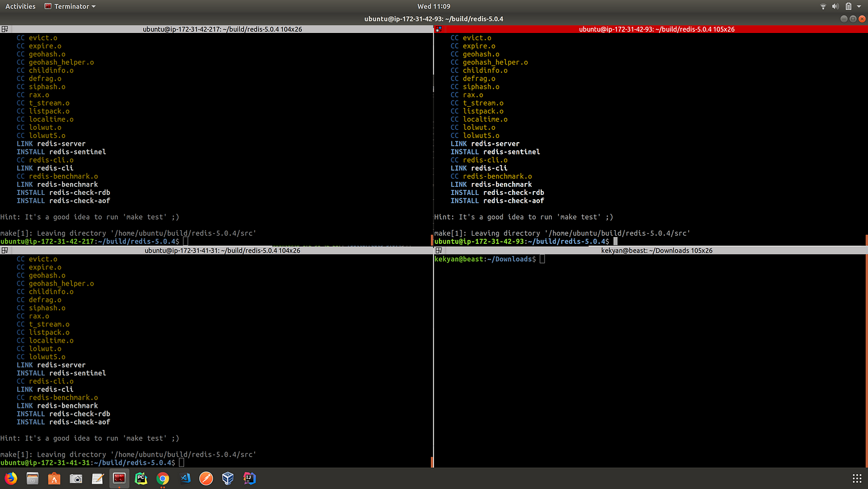Viewport: 868px width, 489px height.
Task: Open Firefox from the dock
Action: click(x=11, y=478)
